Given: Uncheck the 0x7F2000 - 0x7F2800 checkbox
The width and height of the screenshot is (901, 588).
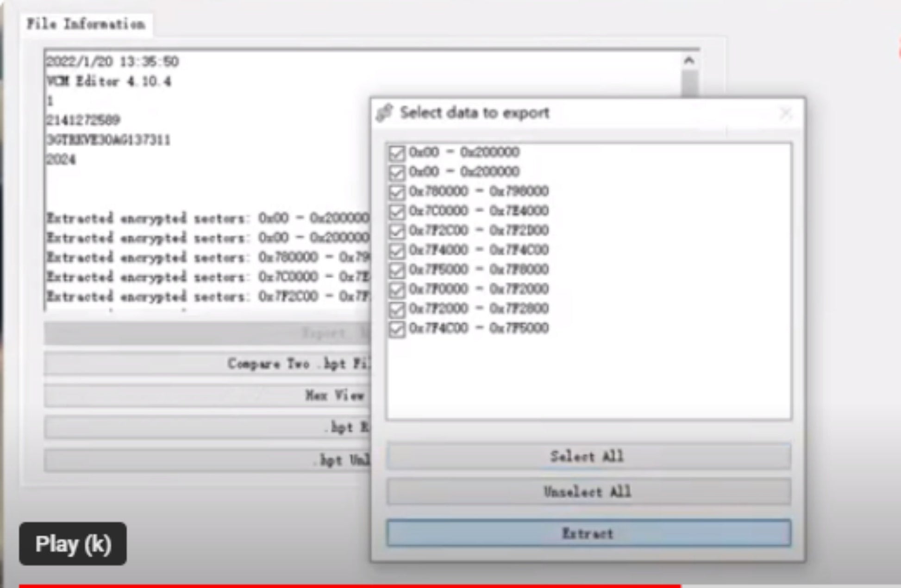Looking at the screenshot, I should [x=396, y=309].
